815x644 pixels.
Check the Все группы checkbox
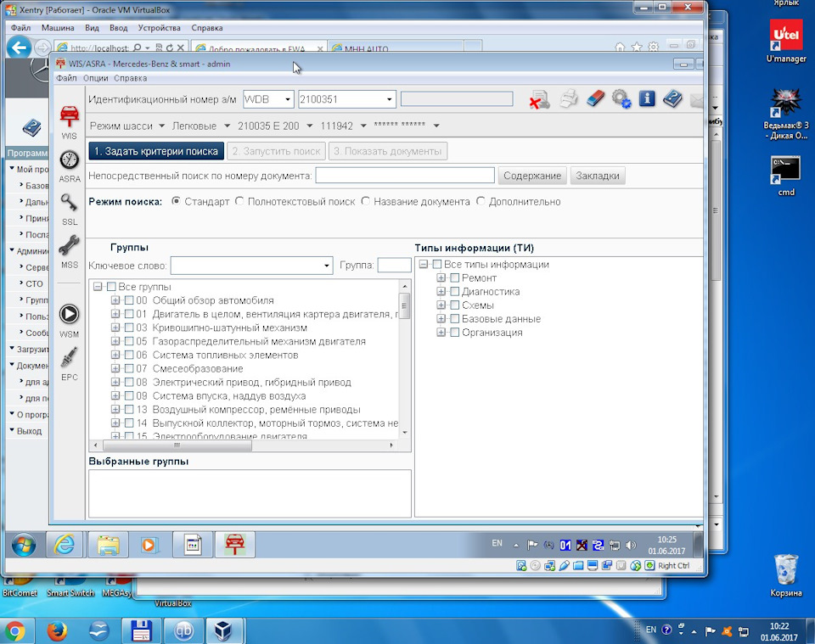[x=111, y=287]
